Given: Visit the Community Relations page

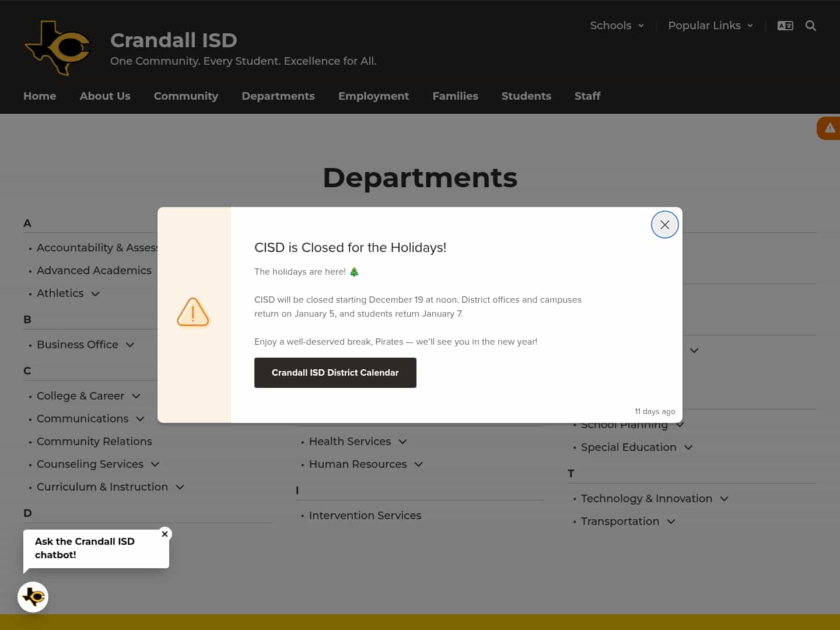Looking at the screenshot, I should click(x=94, y=441).
